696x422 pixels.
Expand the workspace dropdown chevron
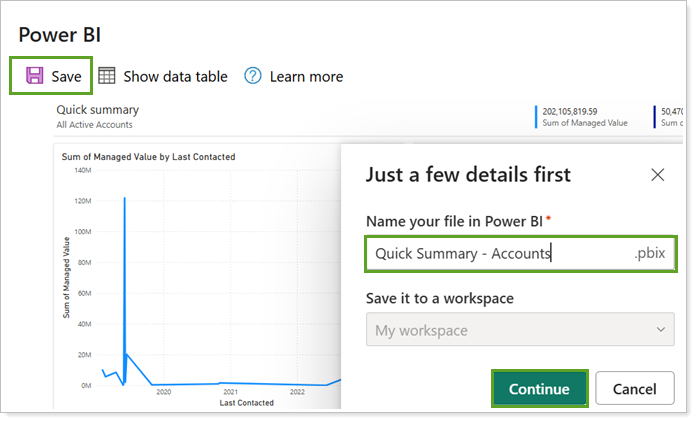pyautogui.click(x=659, y=330)
